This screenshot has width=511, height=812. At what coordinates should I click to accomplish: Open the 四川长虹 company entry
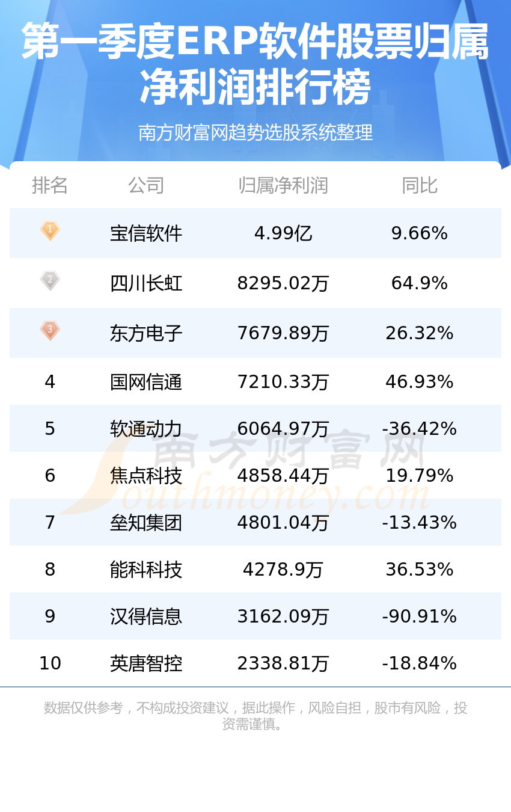coord(146,283)
